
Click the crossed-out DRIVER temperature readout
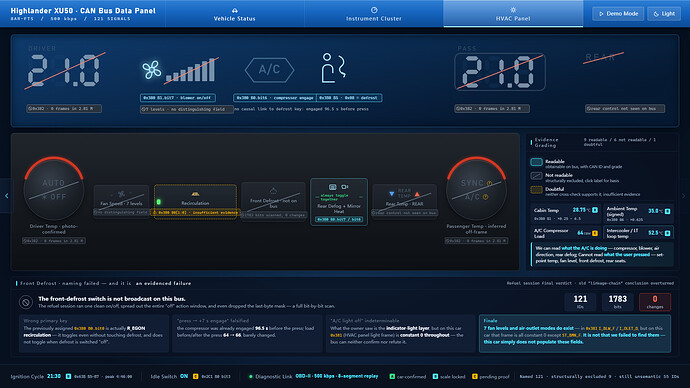click(64, 70)
